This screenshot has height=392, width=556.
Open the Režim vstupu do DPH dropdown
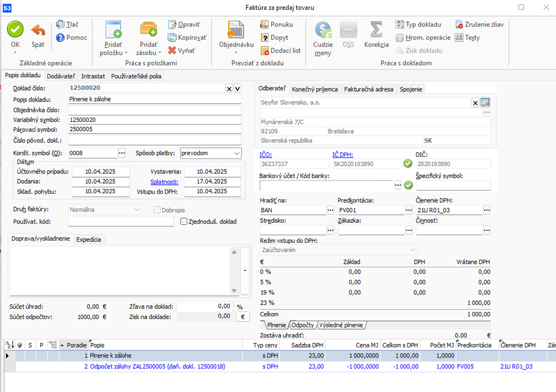click(x=412, y=250)
